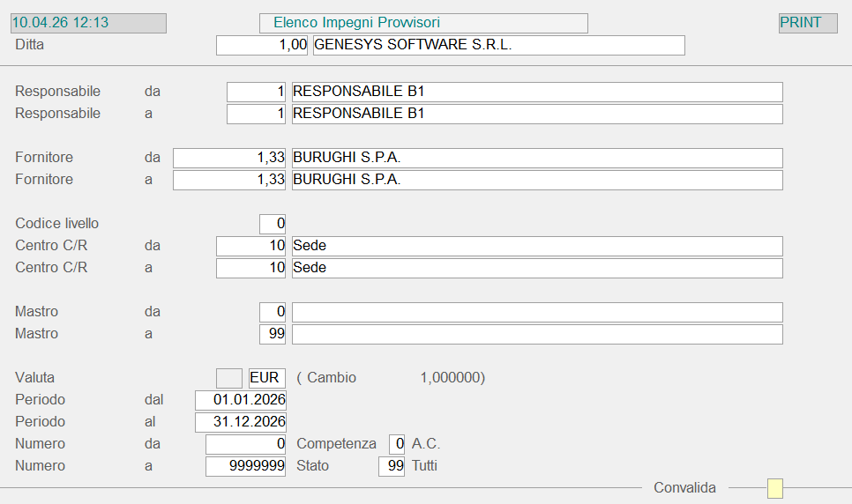The width and height of the screenshot is (852, 504).
Task: Click the empty gray Valuta box
Action: (x=229, y=378)
